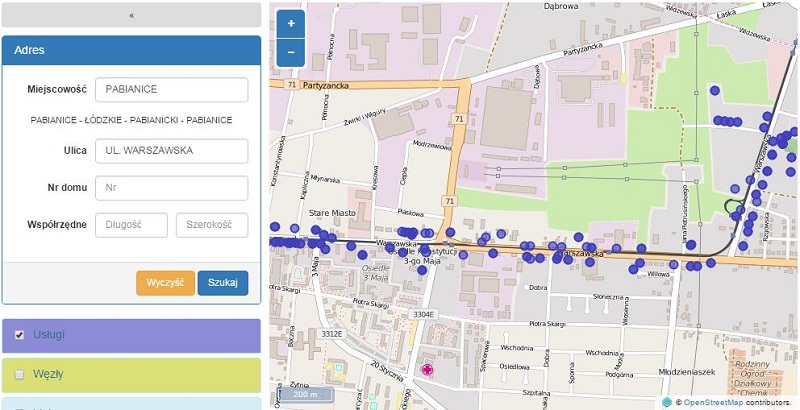Expand the Węzły layer panel
This screenshot has width=800, height=410.
coord(140,374)
